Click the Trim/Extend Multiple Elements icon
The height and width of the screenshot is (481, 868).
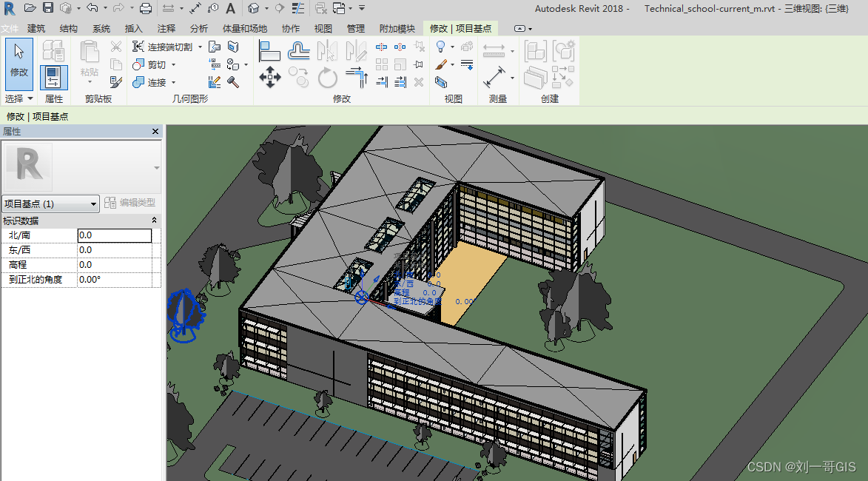click(x=400, y=82)
